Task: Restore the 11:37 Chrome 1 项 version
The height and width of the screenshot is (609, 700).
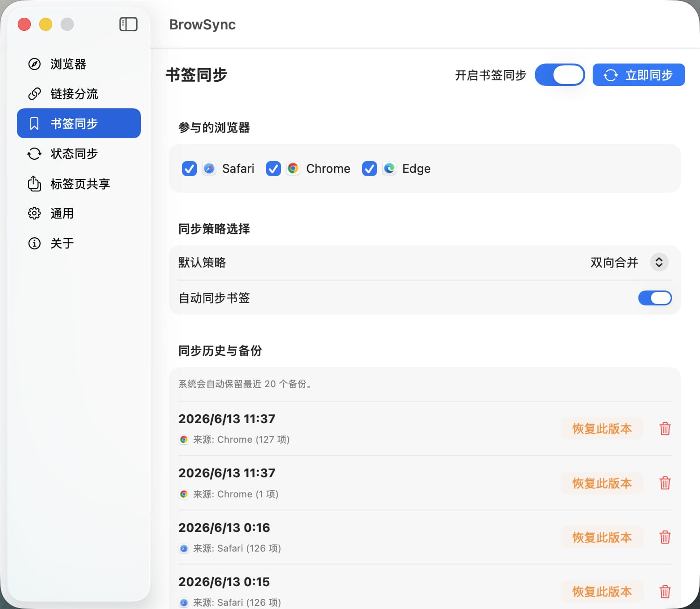Action: tap(602, 483)
